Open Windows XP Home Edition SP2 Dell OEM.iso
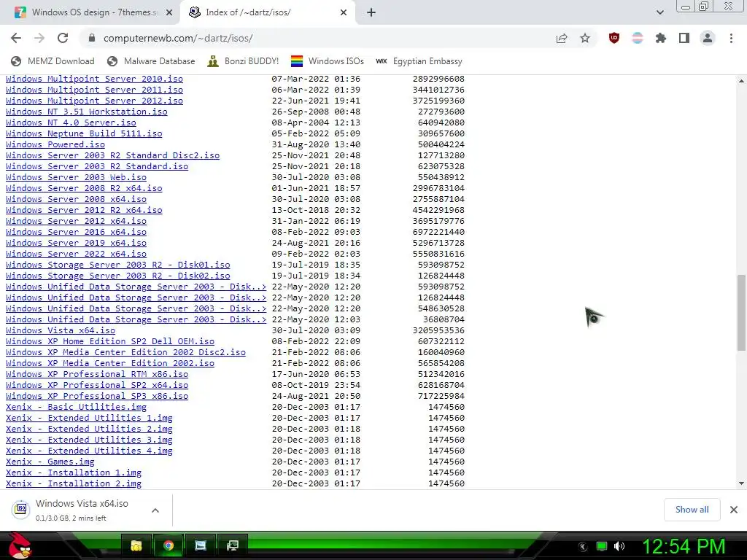Viewport: 747px width, 560px height. [x=110, y=342]
